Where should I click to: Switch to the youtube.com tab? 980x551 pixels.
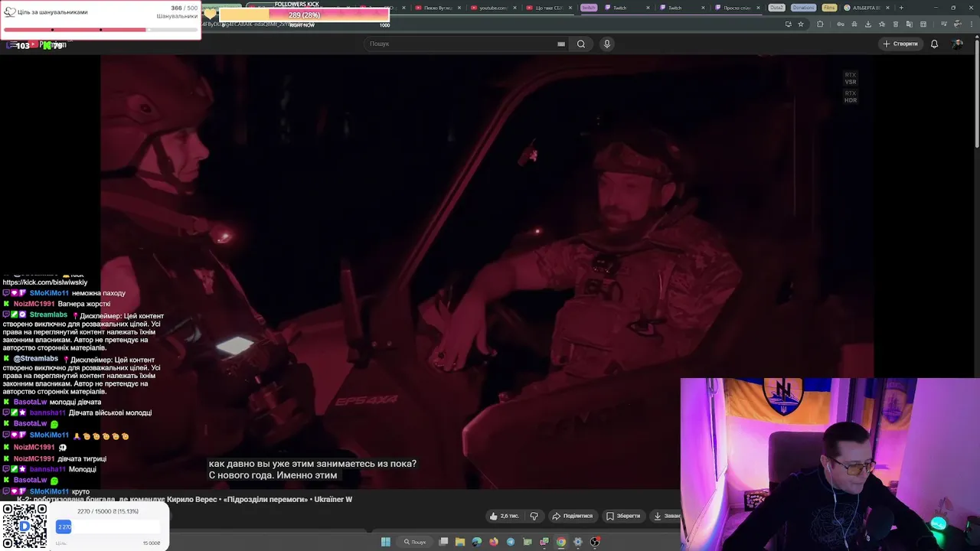494,8
